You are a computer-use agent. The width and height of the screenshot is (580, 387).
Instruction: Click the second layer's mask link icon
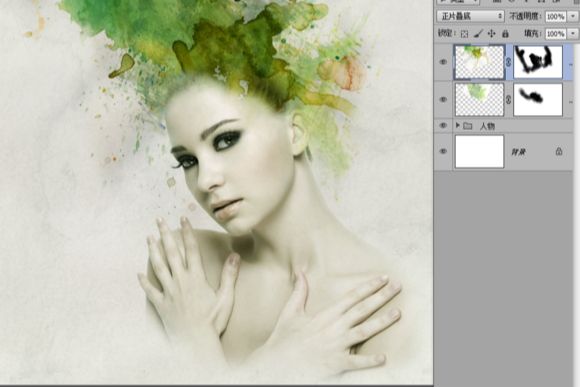point(509,100)
